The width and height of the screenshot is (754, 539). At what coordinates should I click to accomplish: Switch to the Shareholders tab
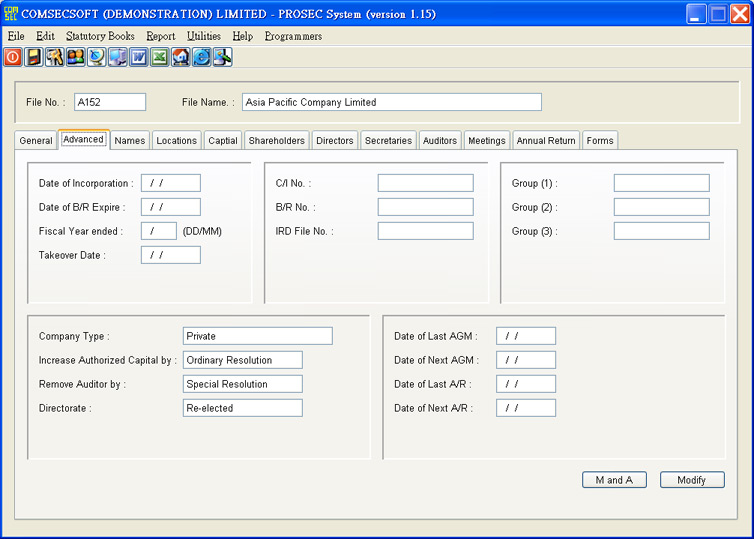coord(276,141)
